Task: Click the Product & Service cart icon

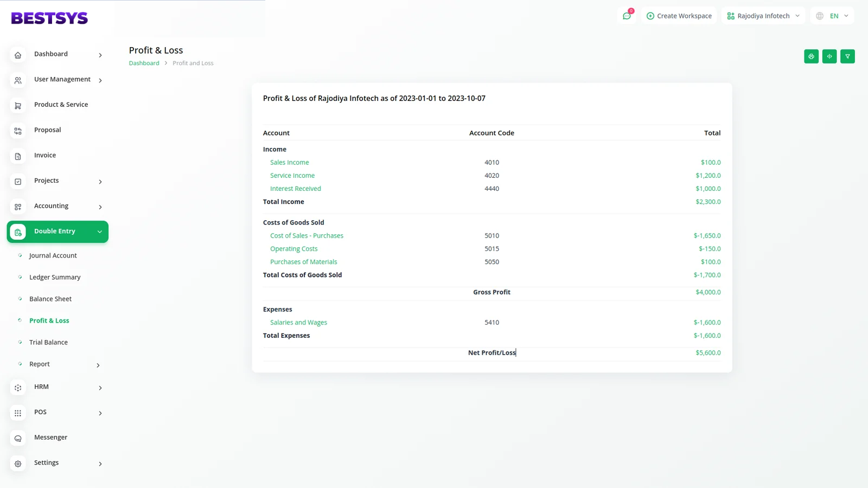Action: point(18,106)
